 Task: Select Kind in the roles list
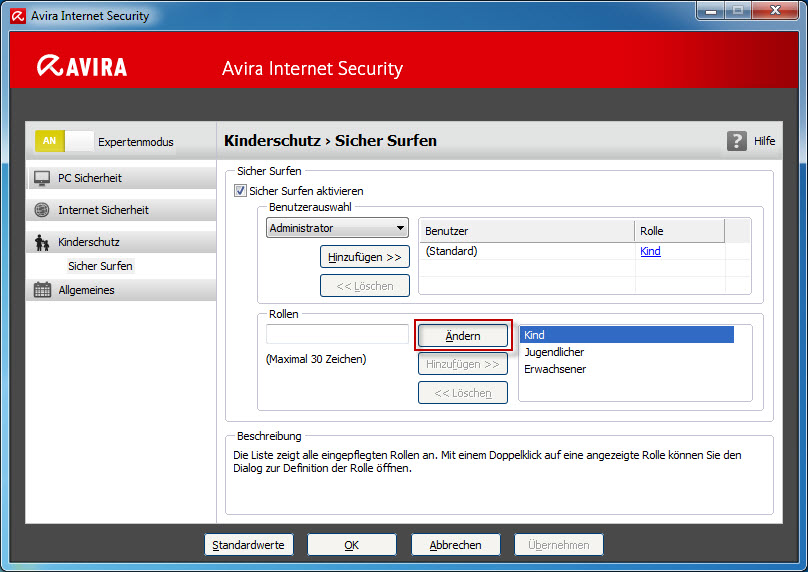coord(627,335)
